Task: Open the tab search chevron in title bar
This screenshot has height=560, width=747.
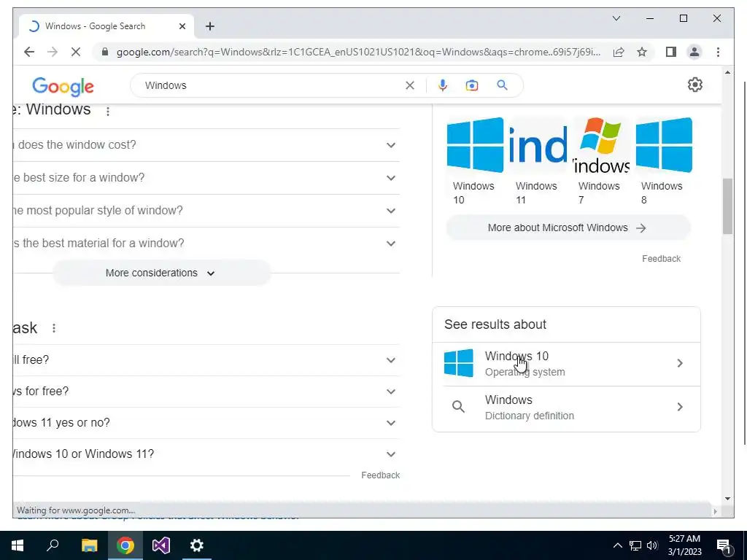Action: (616, 18)
